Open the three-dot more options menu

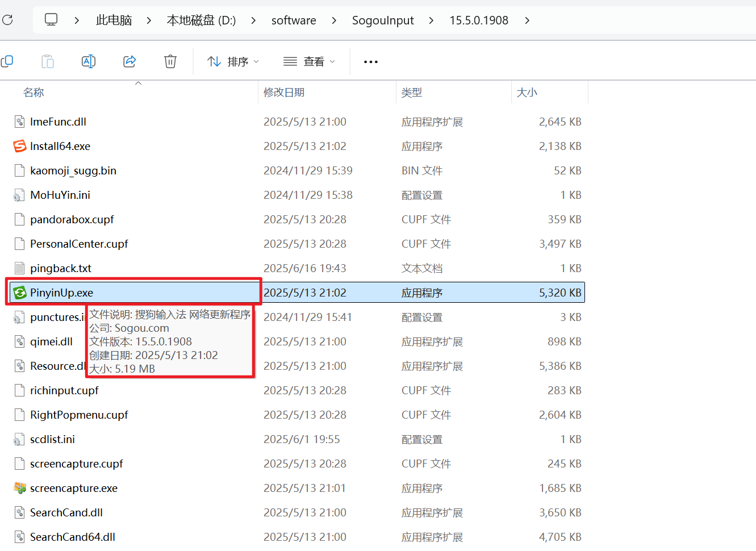click(x=371, y=61)
